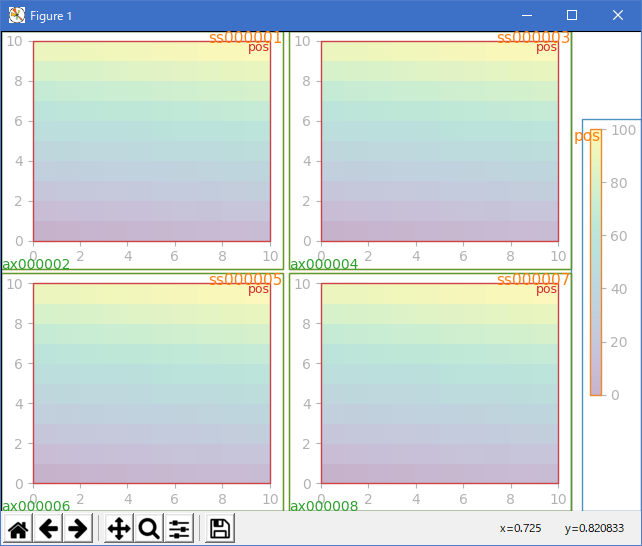Image resolution: width=642 pixels, height=546 pixels.
Task: Click the ax000004 label
Action: [x=324, y=264]
